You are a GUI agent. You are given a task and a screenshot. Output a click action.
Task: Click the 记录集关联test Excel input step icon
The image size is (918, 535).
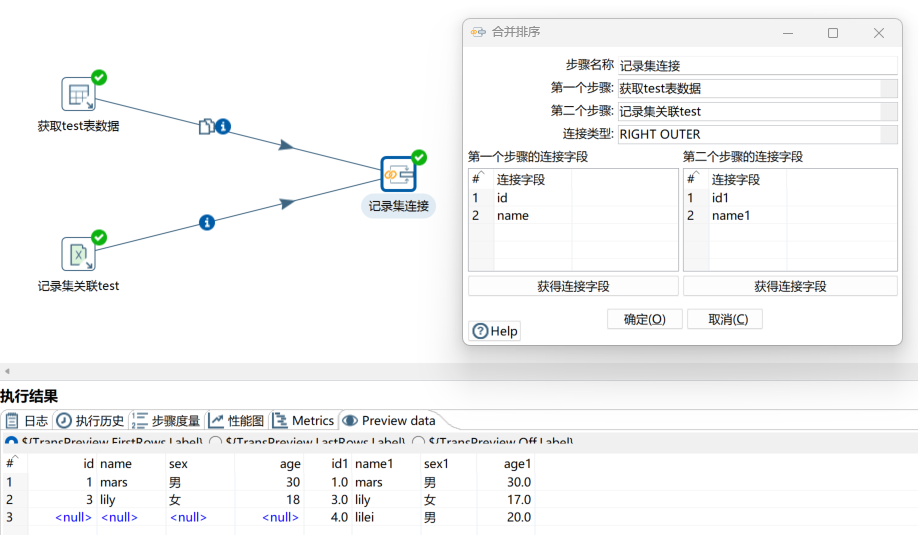click(x=78, y=255)
